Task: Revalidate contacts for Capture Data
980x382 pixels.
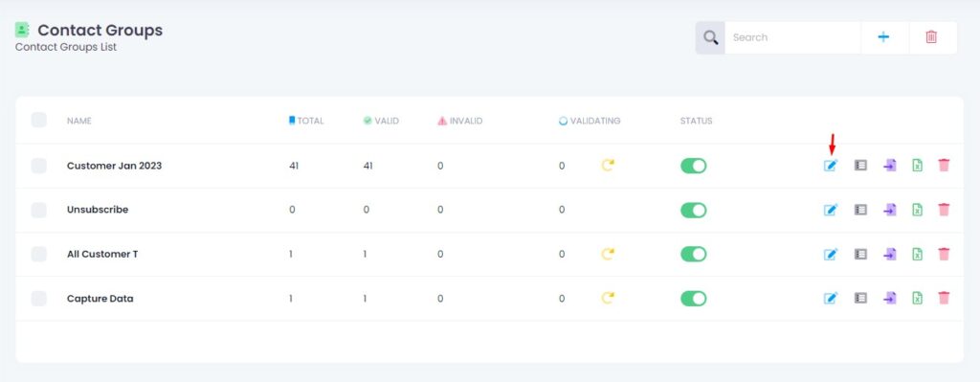Action: 608,298
